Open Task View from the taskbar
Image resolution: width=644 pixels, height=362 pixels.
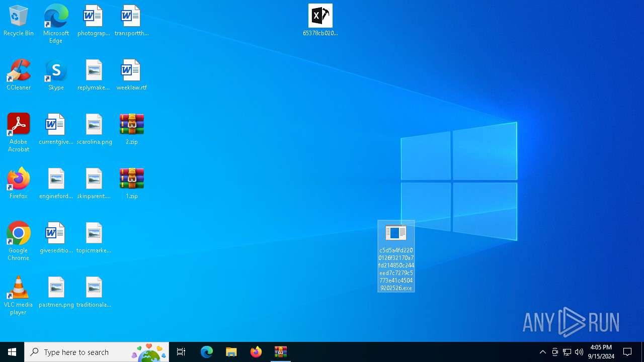[181, 352]
